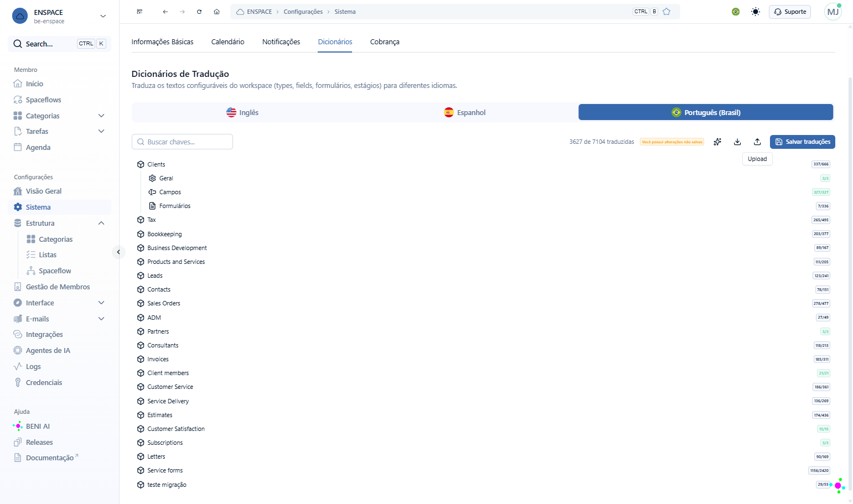
Task: Expand the Categorias menu under Membro
Action: point(101,116)
